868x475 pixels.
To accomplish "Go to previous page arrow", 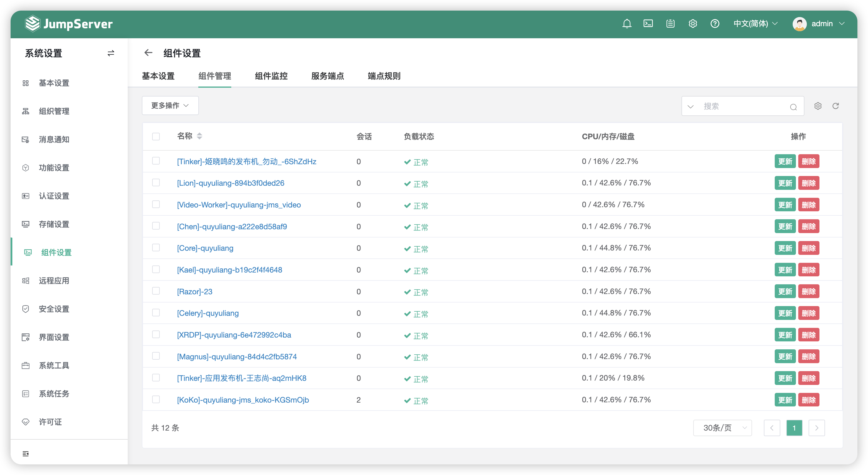I will 771,428.
